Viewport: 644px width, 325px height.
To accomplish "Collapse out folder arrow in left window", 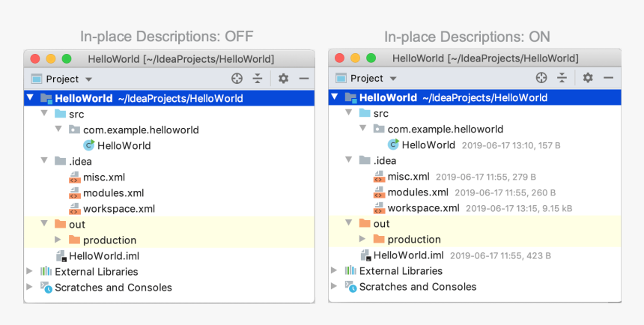I will [x=44, y=223].
